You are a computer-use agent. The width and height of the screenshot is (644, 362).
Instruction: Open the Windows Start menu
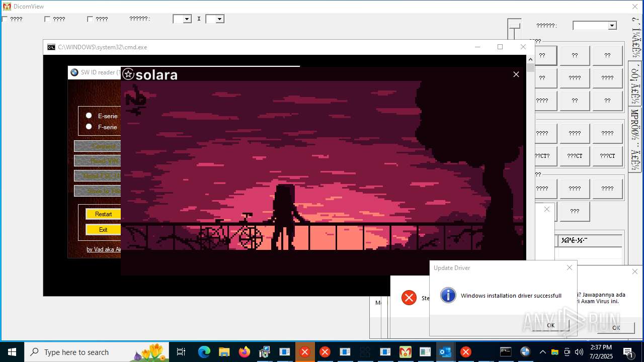click(12, 352)
